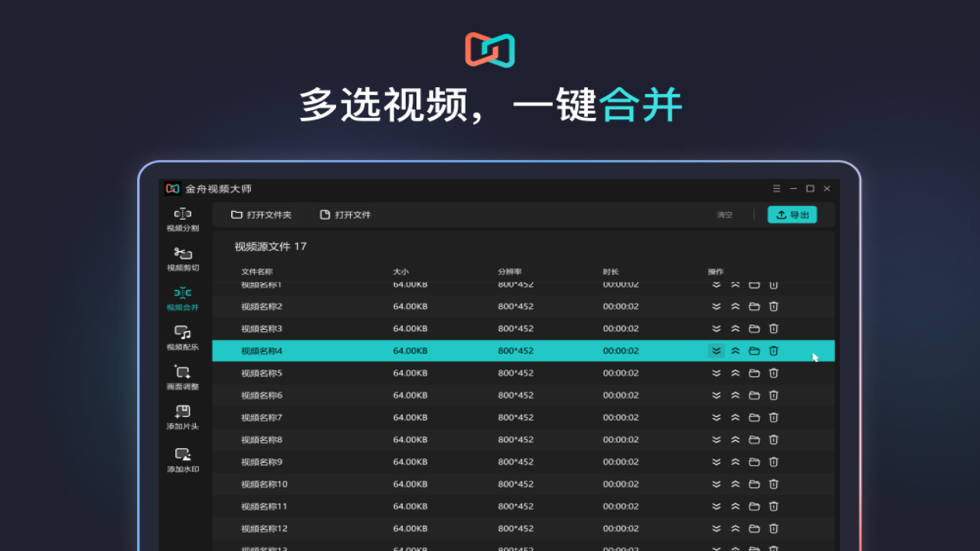Switch to the 视频合并 sidebar section
Image resolution: width=980 pixels, height=551 pixels.
pyautogui.click(x=181, y=298)
